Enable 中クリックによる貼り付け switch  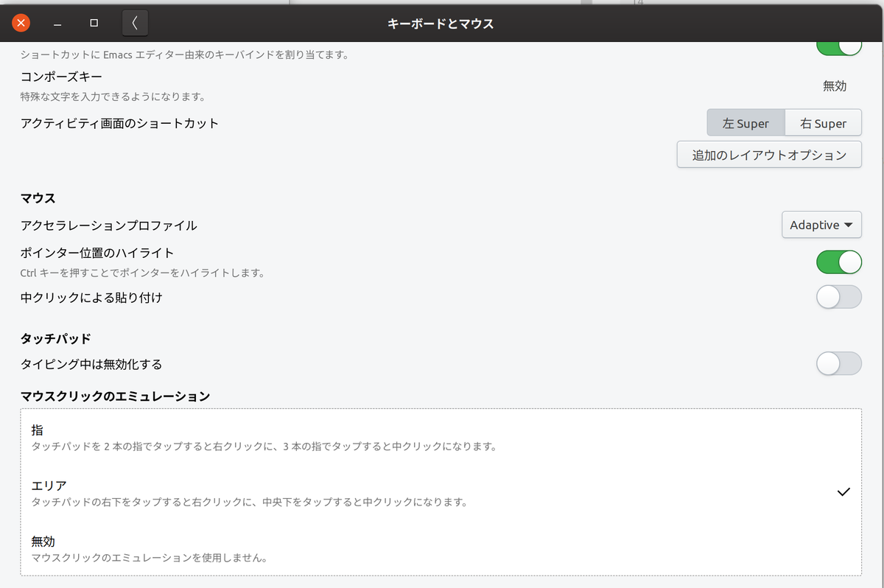839,297
